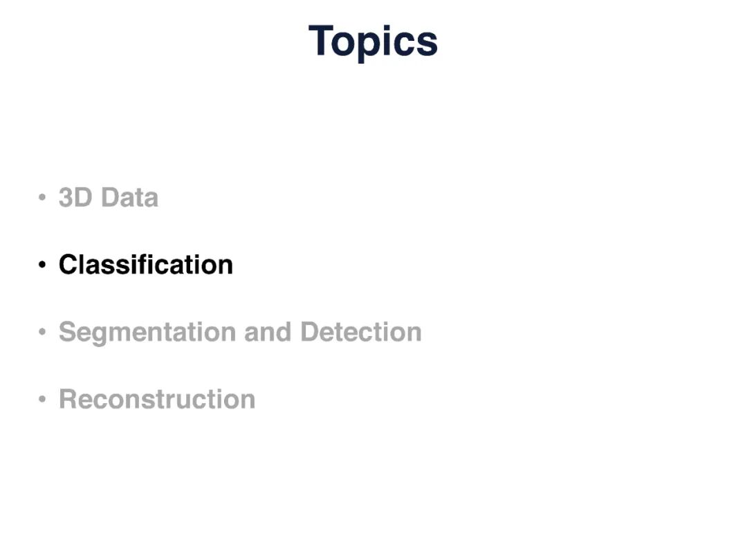Screen dimensions: 747x560
Task: Click the bullet dot before Classification
Action: [x=43, y=265]
